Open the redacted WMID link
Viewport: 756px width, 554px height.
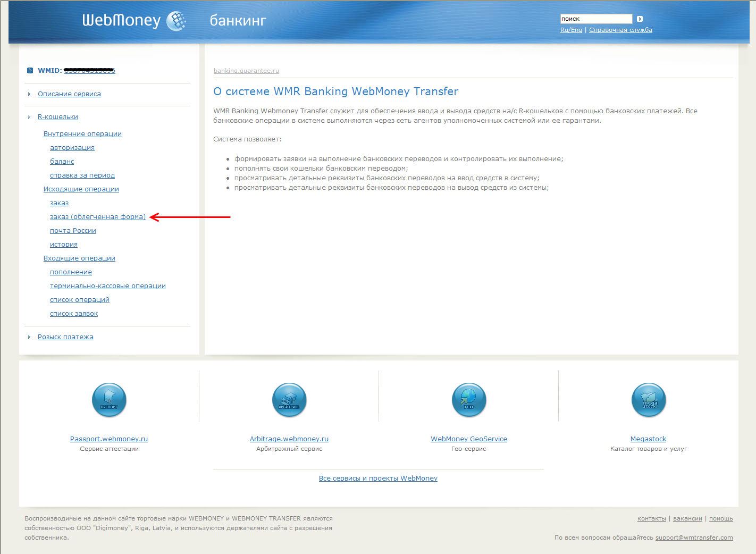point(89,70)
